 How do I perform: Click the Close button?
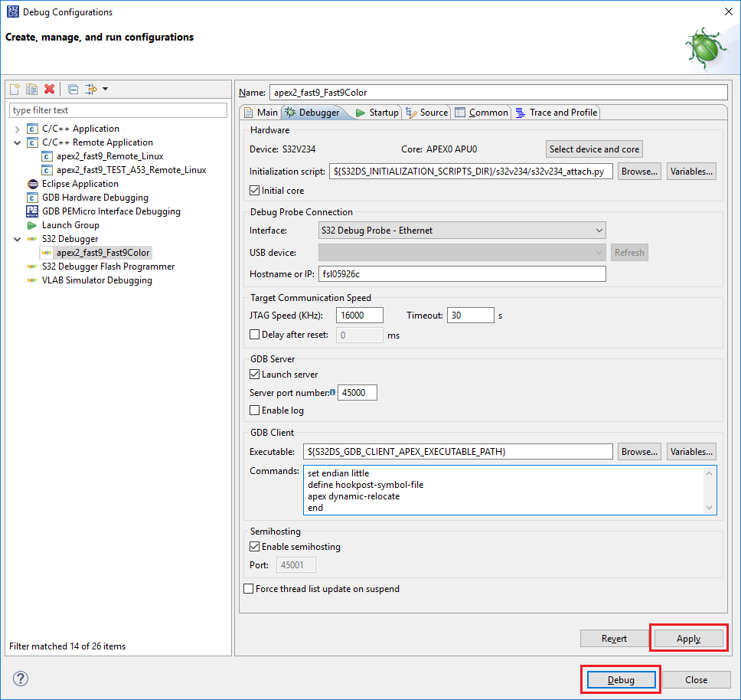click(696, 679)
